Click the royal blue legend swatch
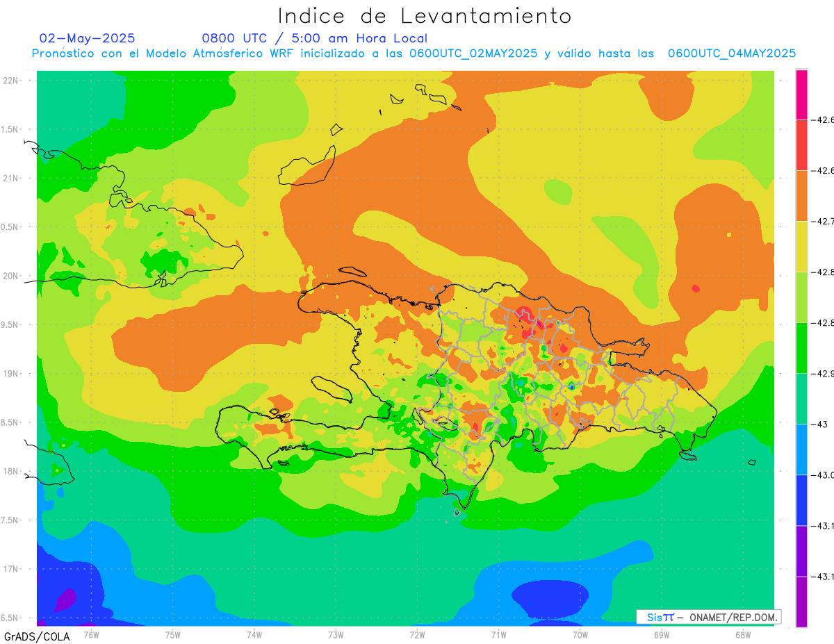 point(801,500)
